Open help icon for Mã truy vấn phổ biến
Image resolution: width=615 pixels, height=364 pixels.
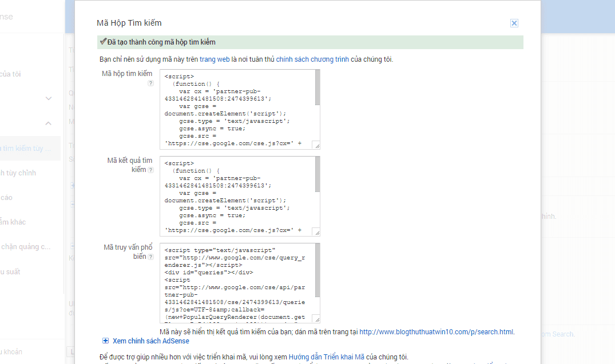click(150, 257)
